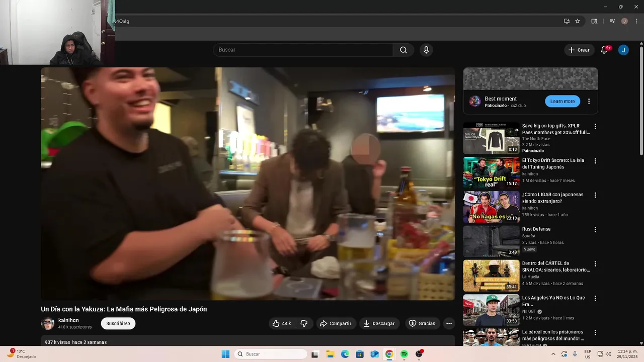Switch to Chrome in taskbar
The height and width of the screenshot is (362, 644).
pos(389,354)
